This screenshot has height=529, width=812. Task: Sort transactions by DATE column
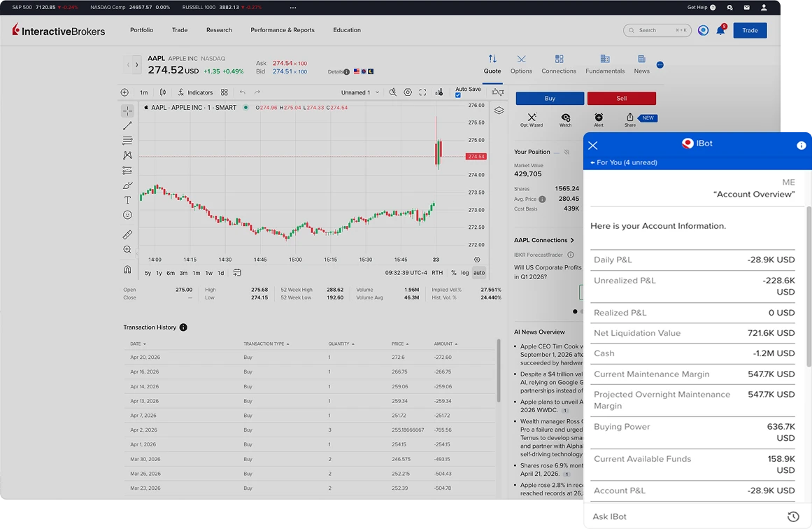(138, 344)
